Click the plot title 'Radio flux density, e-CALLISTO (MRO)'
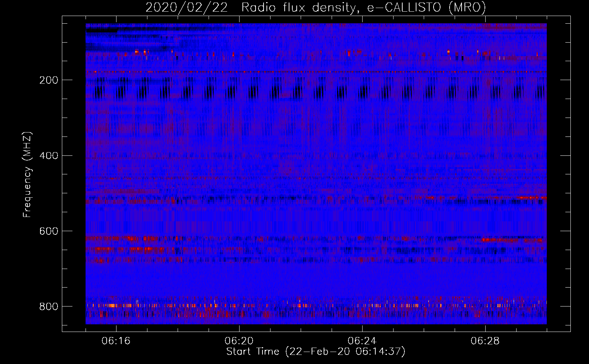The image size is (589, 364). click(364, 7)
